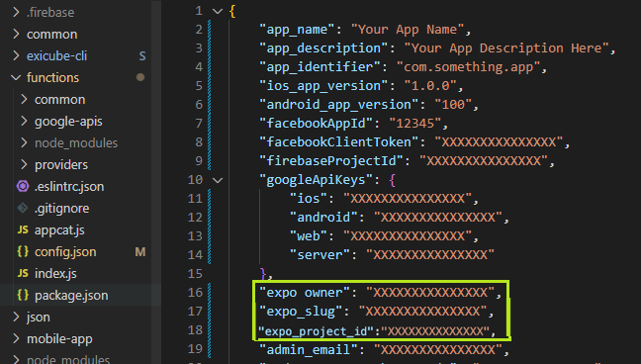Click the "expo_project_id" key on line 18

pyautogui.click(x=316, y=331)
